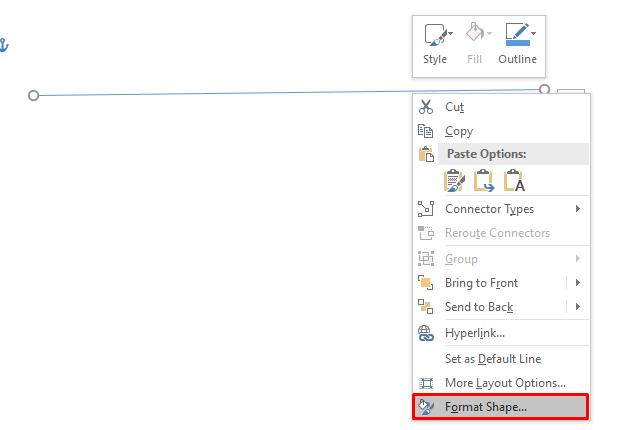
Task: Click the selected blue connector line
Action: point(289,92)
